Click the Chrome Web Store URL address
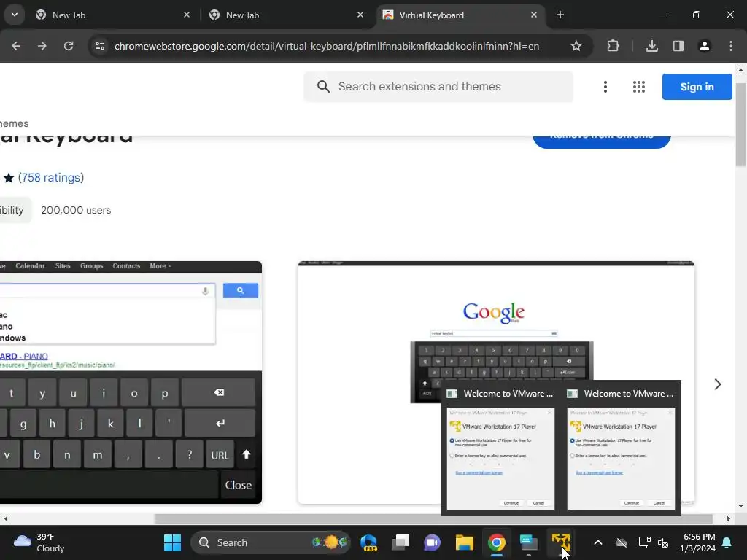The width and height of the screenshot is (747, 560). coord(327,46)
